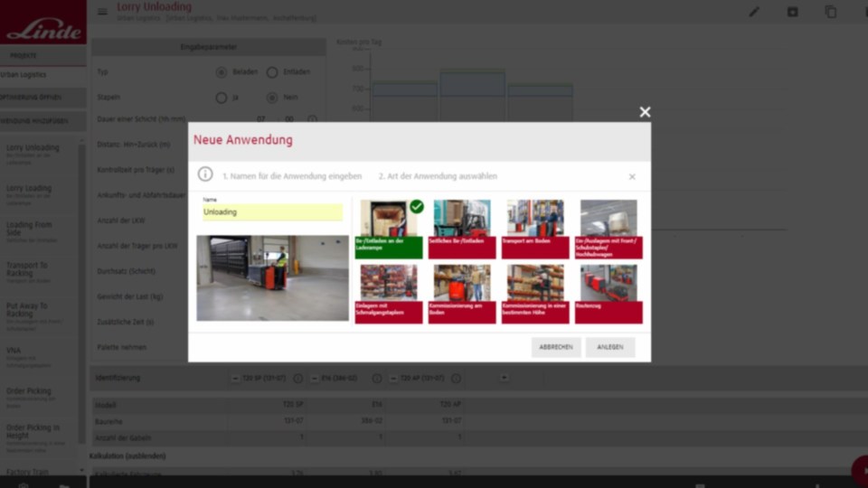Open Order Picking in the sidebar
The height and width of the screenshot is (488, 868).
40,398
